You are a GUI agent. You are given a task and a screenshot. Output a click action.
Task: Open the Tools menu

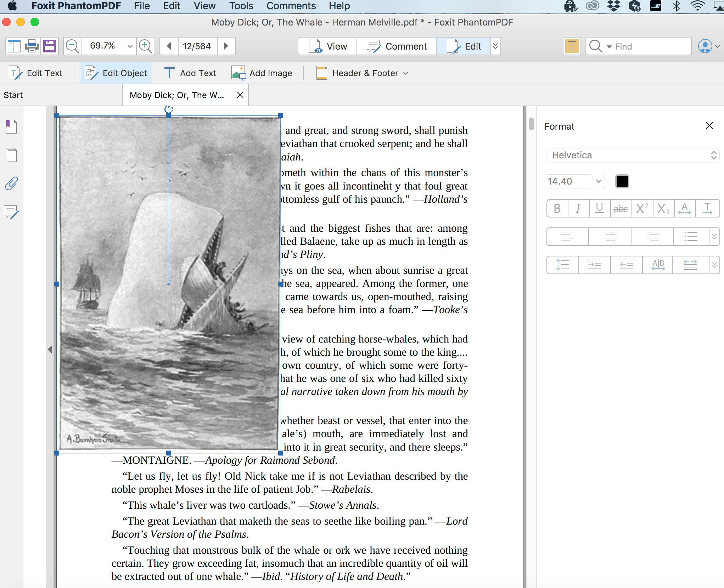pos(241,6)
